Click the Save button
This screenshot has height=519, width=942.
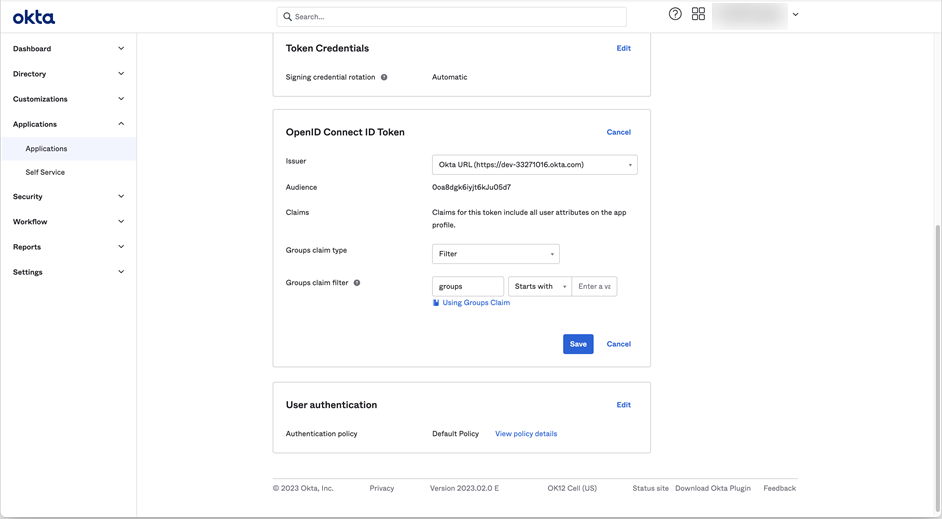click(578, 344)
